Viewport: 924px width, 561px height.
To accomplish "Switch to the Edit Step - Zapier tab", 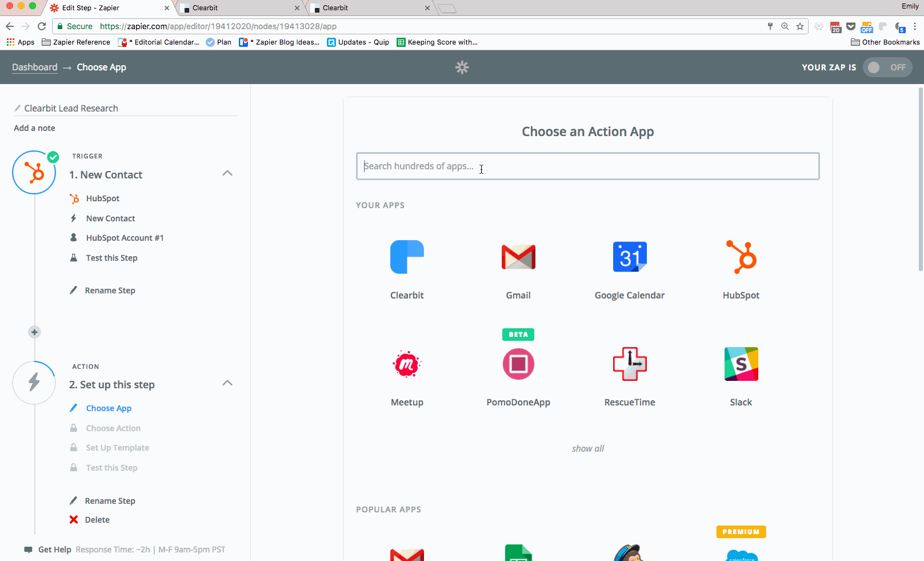I will tap(110, 8).
